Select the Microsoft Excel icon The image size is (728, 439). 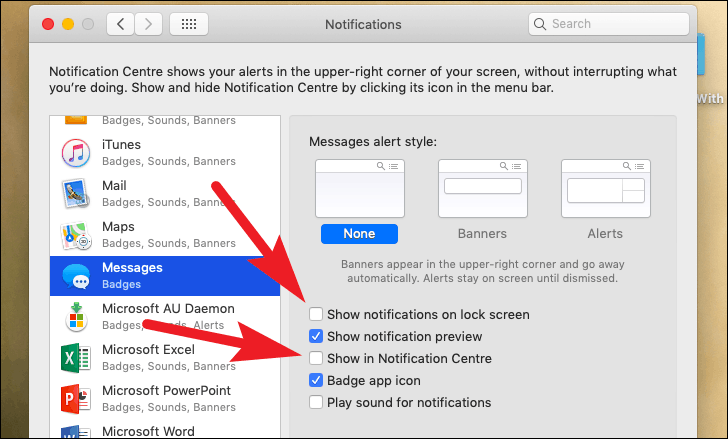(x=76, y=358)
